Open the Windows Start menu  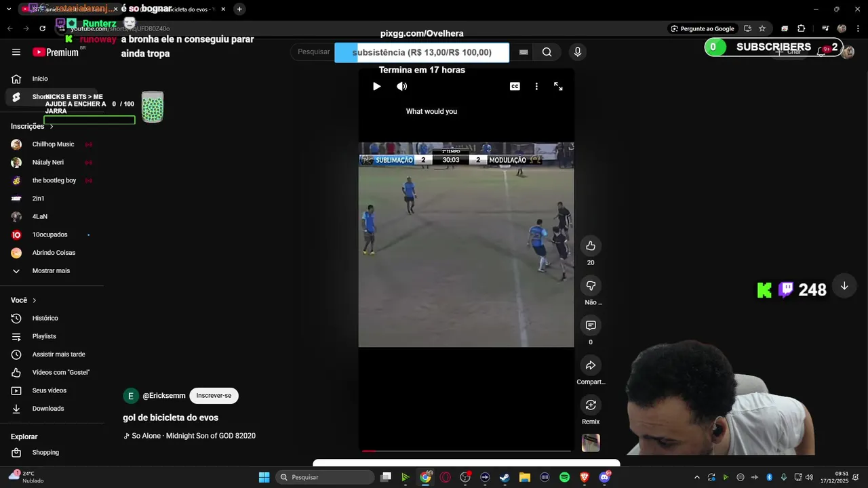point(264,477)
